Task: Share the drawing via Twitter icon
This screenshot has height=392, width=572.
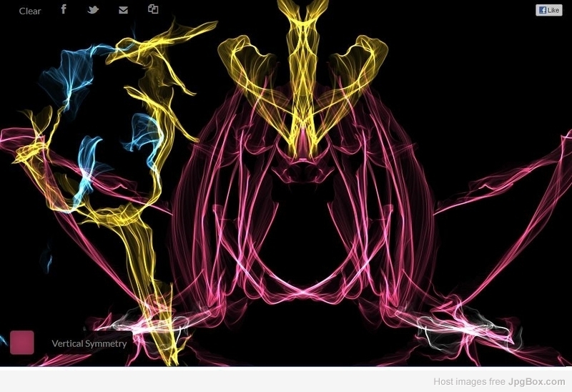Action: pyautogui.click(x=93, y=10)
